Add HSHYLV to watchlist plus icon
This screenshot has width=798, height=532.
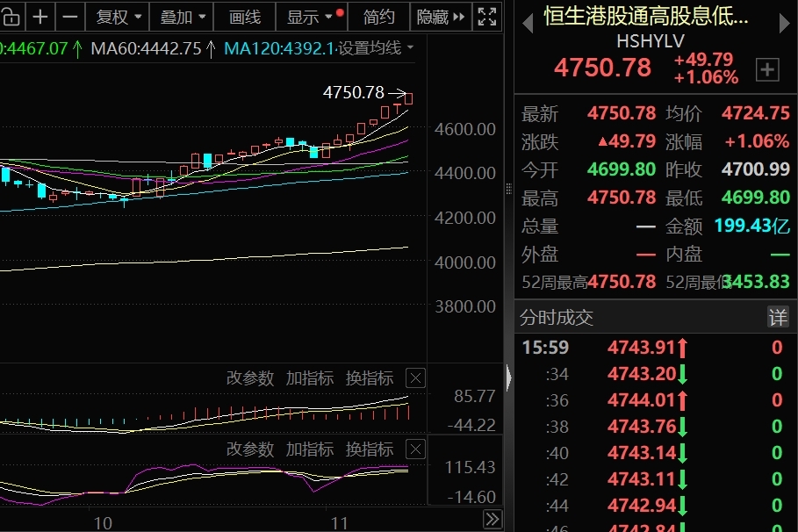click(767, 69)
